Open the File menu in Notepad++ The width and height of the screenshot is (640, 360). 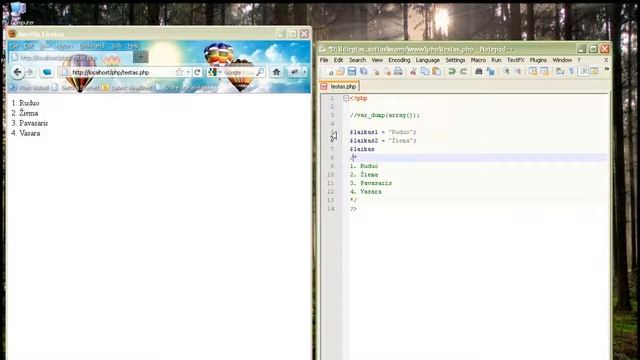coord(324,60)
